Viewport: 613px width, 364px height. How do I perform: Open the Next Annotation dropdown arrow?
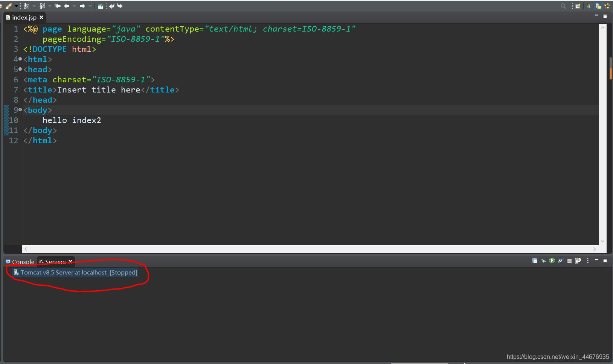[x=34, y=6]
